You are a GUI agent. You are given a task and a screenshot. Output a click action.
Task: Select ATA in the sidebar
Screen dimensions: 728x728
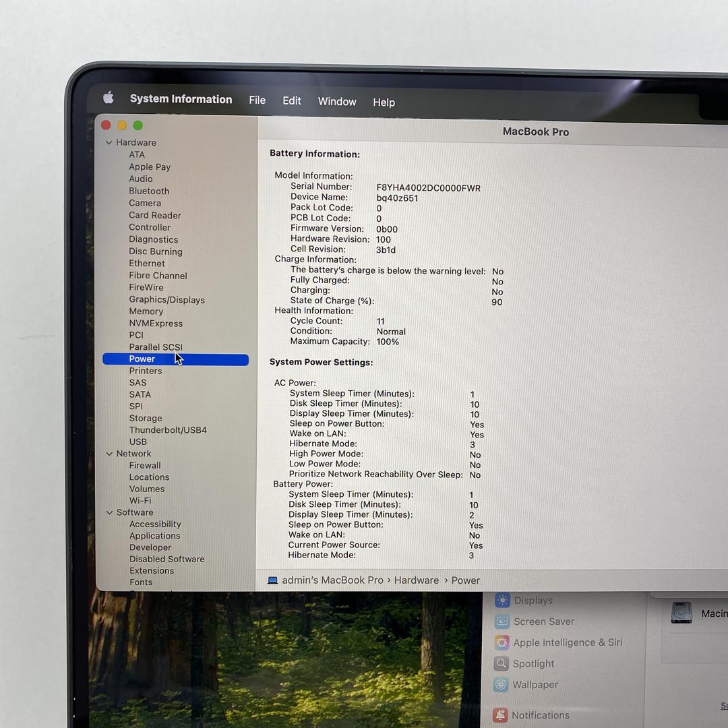click(x=137, y=154)
